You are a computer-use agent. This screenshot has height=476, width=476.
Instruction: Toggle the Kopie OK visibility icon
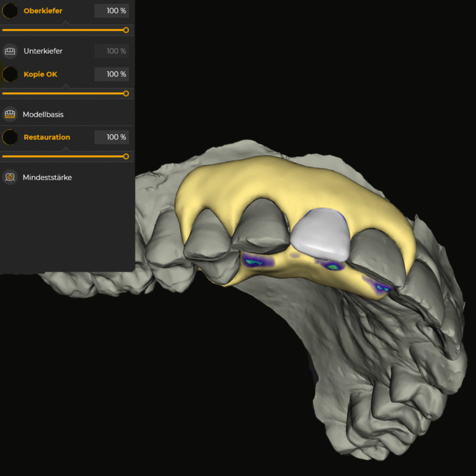pos(10,74)
